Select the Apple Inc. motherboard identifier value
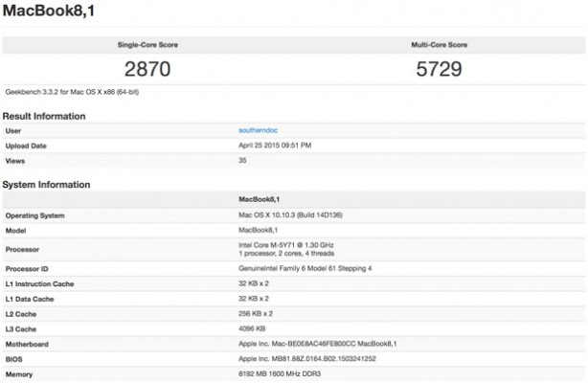Screen dimensions: 588x383 pyautogui.click(x=318, y=344)
